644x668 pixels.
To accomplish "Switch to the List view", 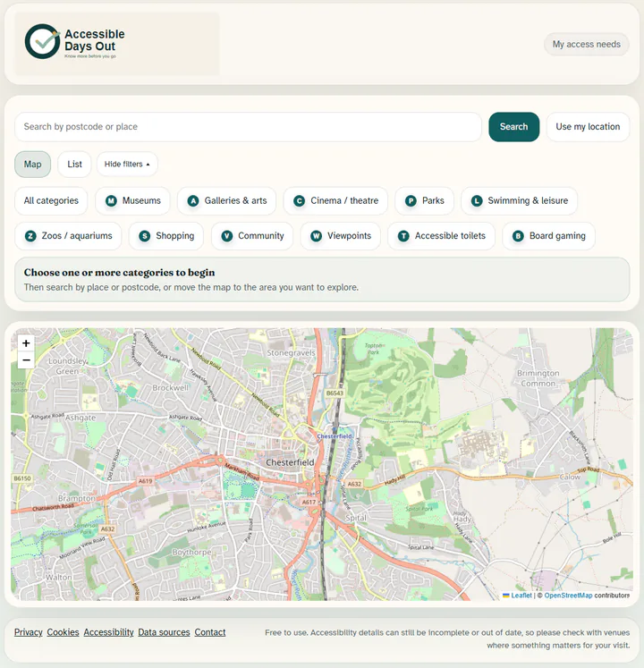I will tap(74, 164).
